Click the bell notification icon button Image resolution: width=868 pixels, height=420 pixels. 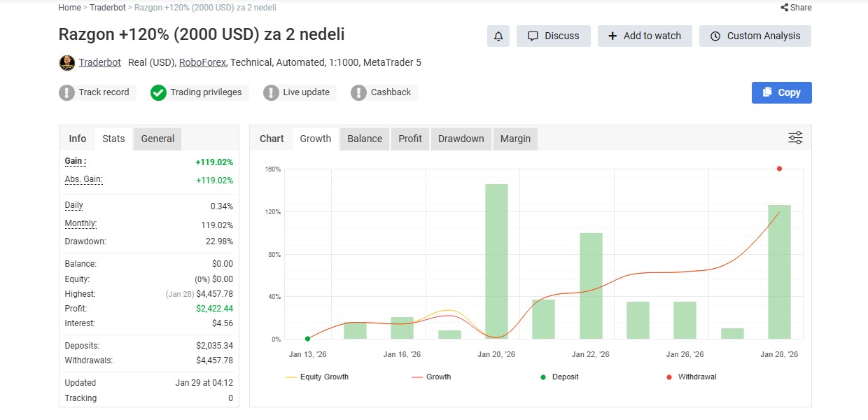(x=498, y=36)
